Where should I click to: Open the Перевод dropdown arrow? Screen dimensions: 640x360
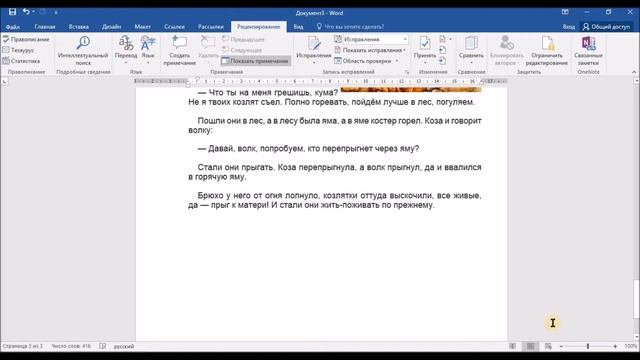pyautogui.click(x=126, y=62)
